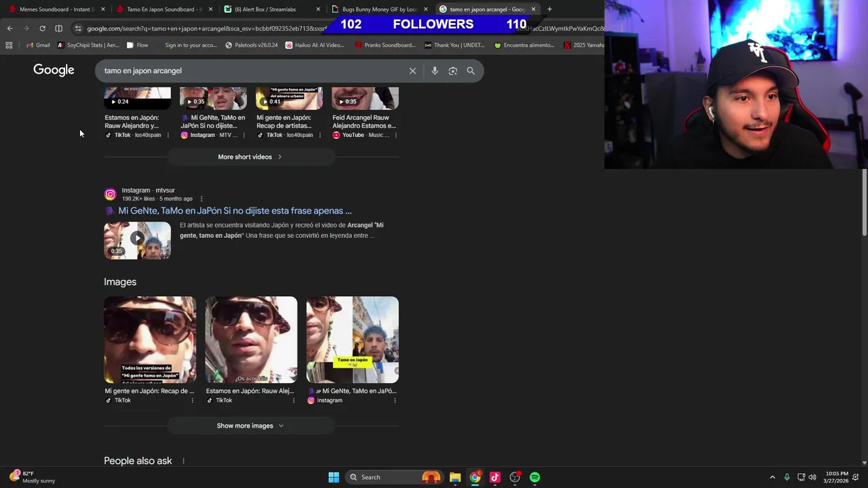The width and height of the screenshot is (868, 488).
Task: Play the 0:35 mtvsur video thumbnail
Action: tap(137, 240)
